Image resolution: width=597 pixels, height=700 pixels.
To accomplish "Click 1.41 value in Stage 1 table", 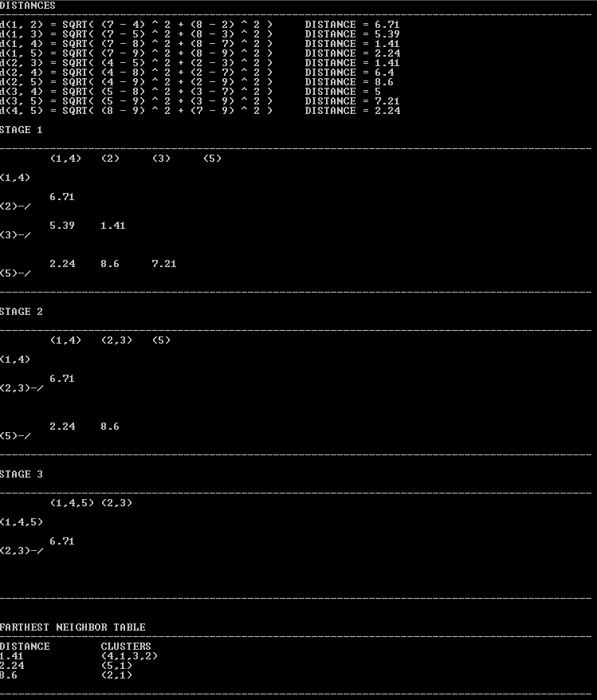I will pyautogui.click(x=113, y=226).
